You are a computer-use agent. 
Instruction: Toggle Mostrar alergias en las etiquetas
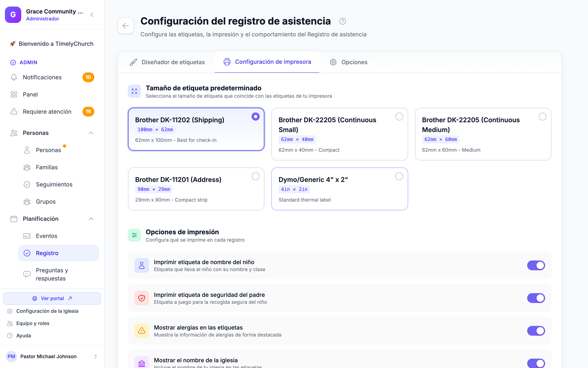point(536,331)
